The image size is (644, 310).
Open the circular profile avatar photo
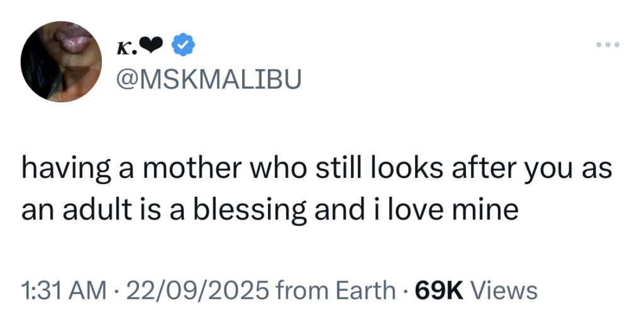point(61,62)
